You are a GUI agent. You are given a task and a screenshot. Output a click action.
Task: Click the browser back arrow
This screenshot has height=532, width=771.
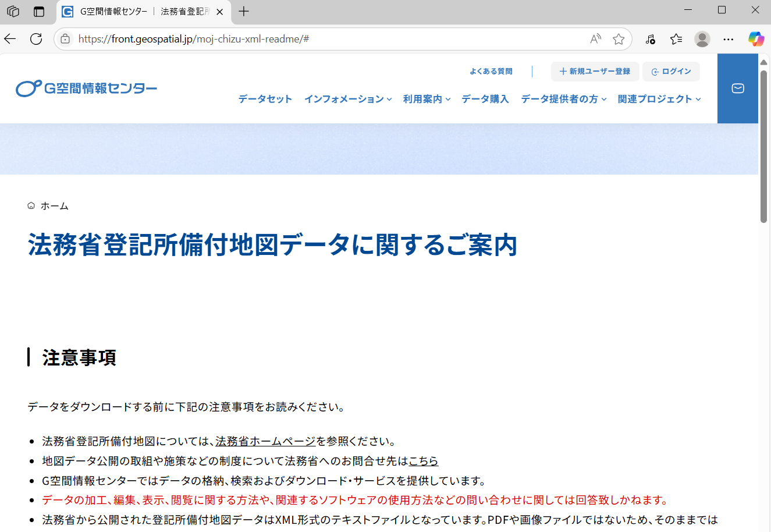coord(10,39)
